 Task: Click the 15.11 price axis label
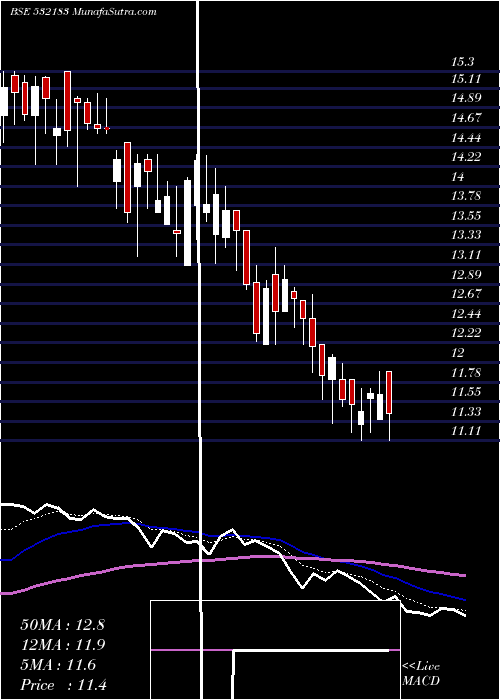(466, 79)
